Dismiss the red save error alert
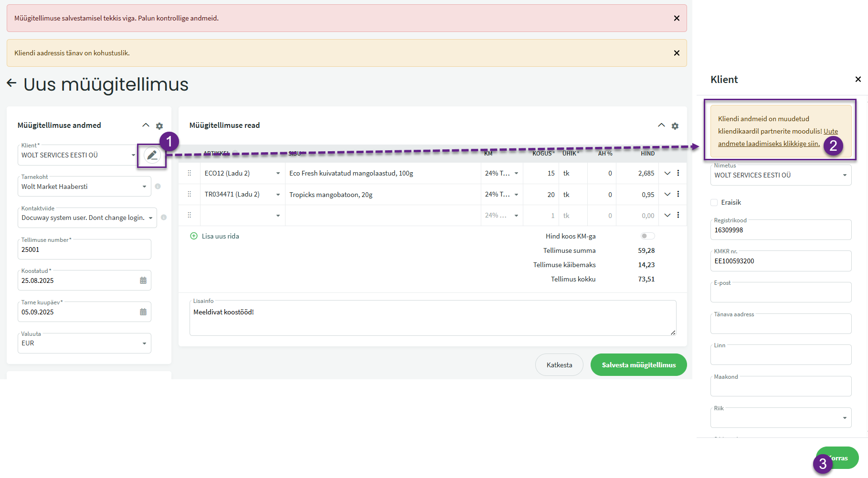The width and height of the screenshot is (868, 478). pos(677,18)
